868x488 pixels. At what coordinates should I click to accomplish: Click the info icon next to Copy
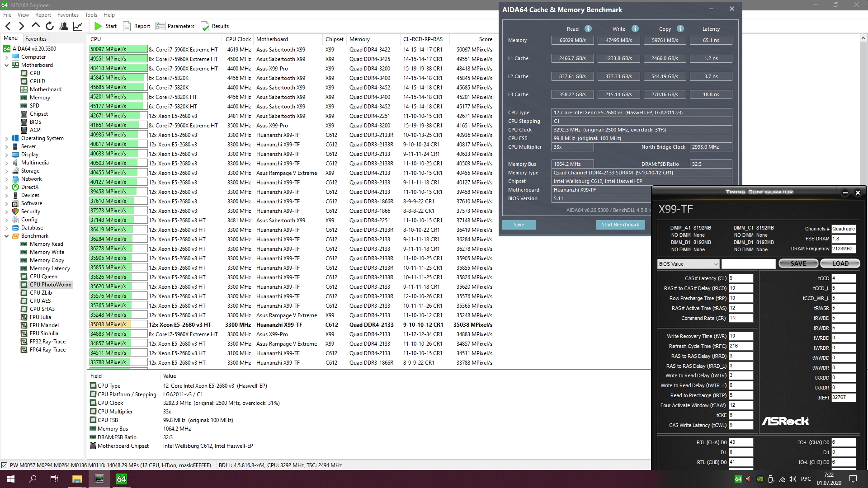click(x=680, y=28)
